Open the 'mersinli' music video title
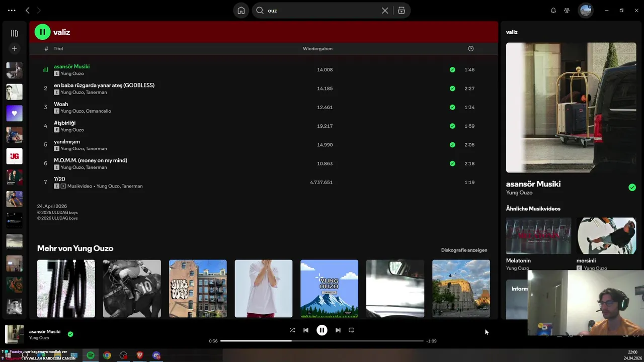This screenshot has height=362, width=644. [586, 260]
